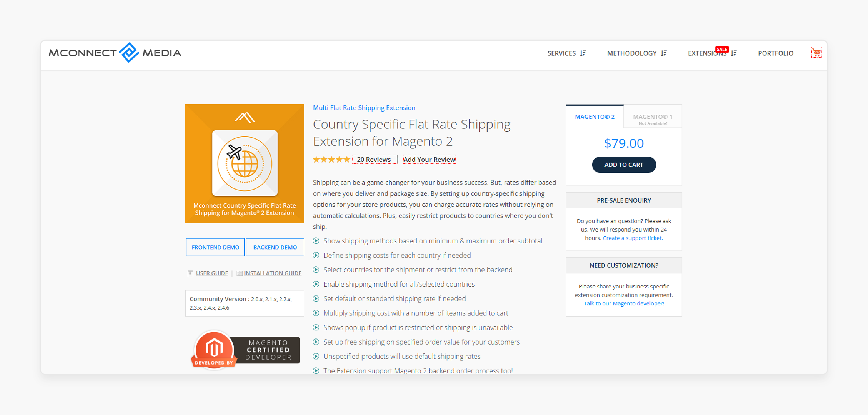
Task: Click bullet icon for Set default rate
Action: coord(316,298)
